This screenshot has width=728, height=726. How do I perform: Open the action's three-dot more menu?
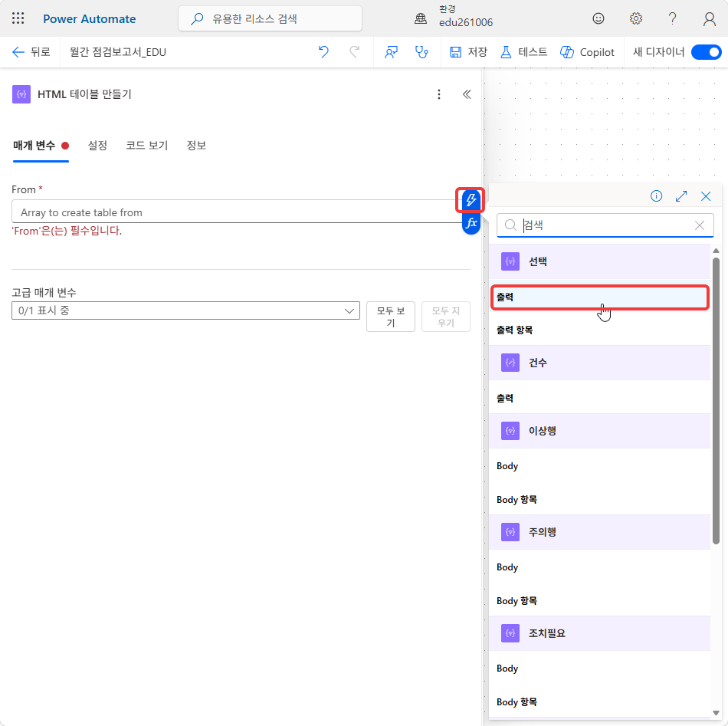pyautogui.click(x=439, y=95)
